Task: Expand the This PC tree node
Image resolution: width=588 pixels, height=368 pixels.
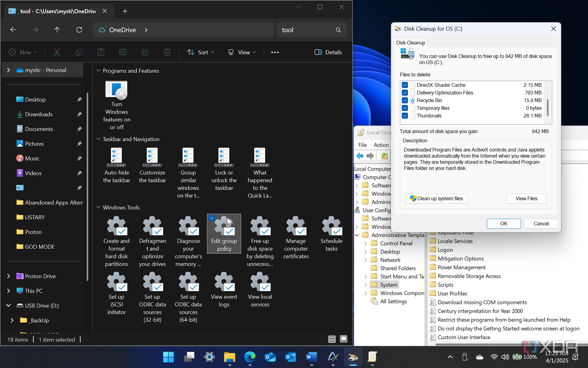Action: click(9, 291)
